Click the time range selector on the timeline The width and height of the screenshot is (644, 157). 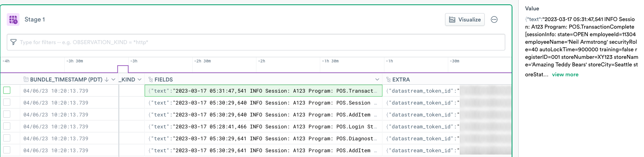tap(123, 69)
